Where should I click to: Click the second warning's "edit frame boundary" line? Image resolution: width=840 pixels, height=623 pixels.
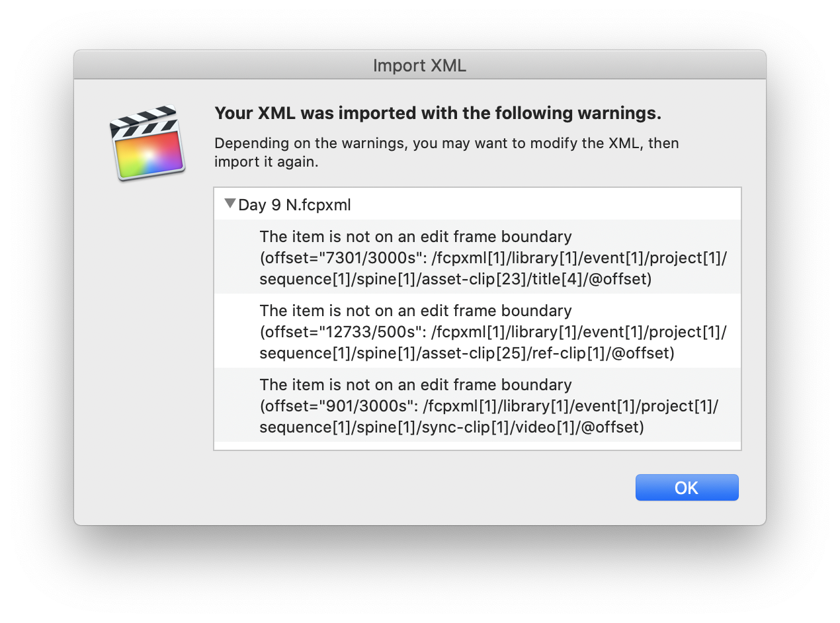(x=415, y=311)
